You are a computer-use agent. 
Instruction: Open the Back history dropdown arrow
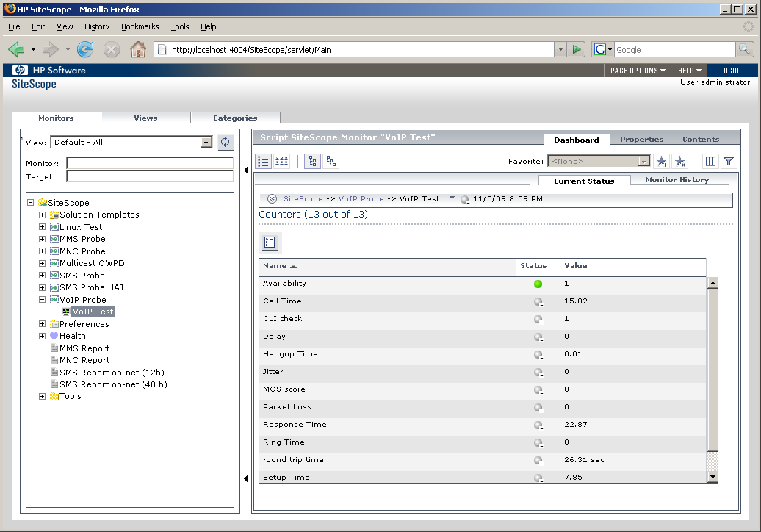(x=33, y=49)
